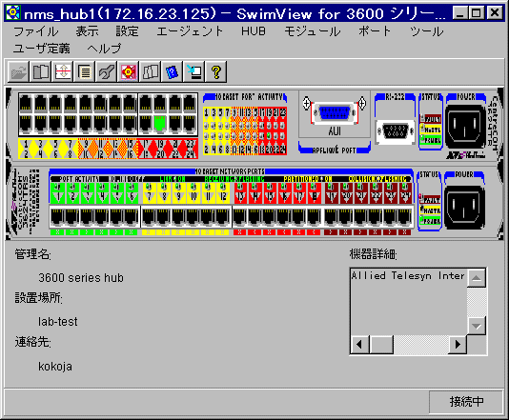Image resolution: width=509 pixels, height=420 pixels.
Task: Click the upper hub power socket
Action: [465, 127]
